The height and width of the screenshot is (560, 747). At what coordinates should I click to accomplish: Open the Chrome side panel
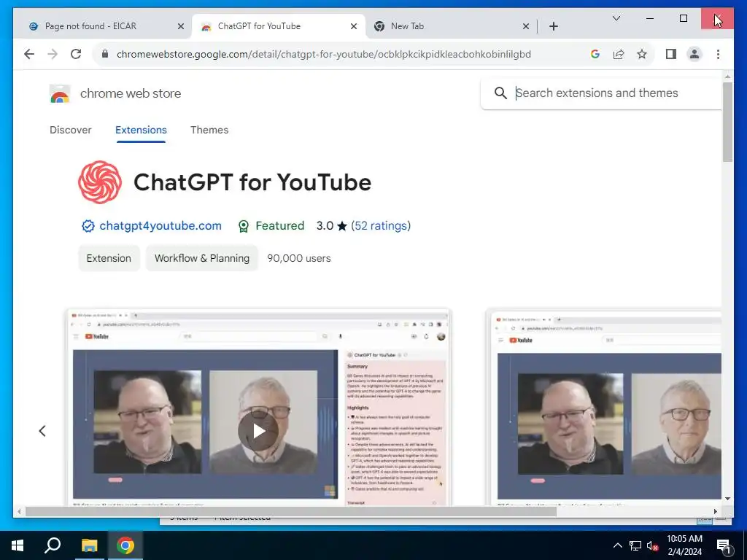[x=671, y=54]
